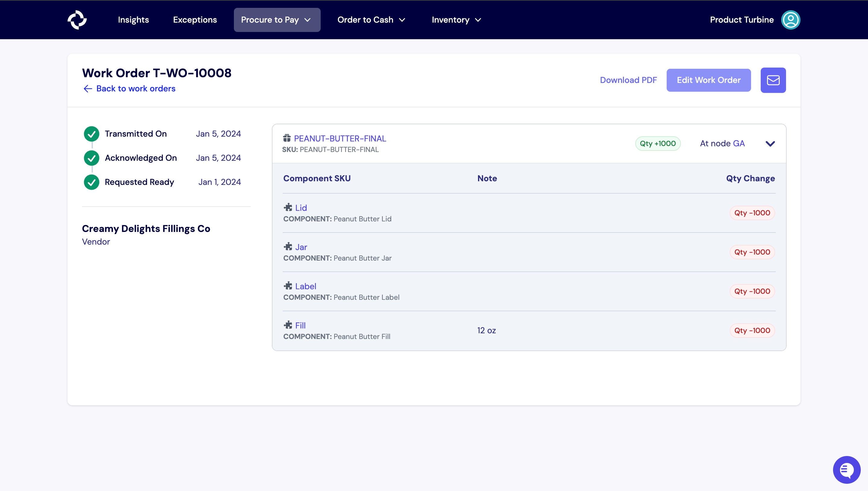Screen dimensions: 868x491
Task: Collapse the PEANUT-BUTTER-FINAL item chevron
Action: click(770, 144)
